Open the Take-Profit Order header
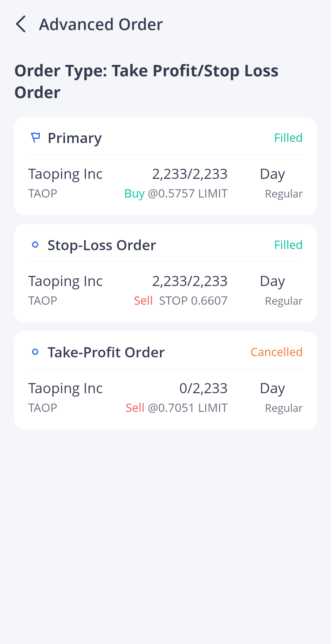This screenshot has height=644, width=331. [x=106, y=352]
